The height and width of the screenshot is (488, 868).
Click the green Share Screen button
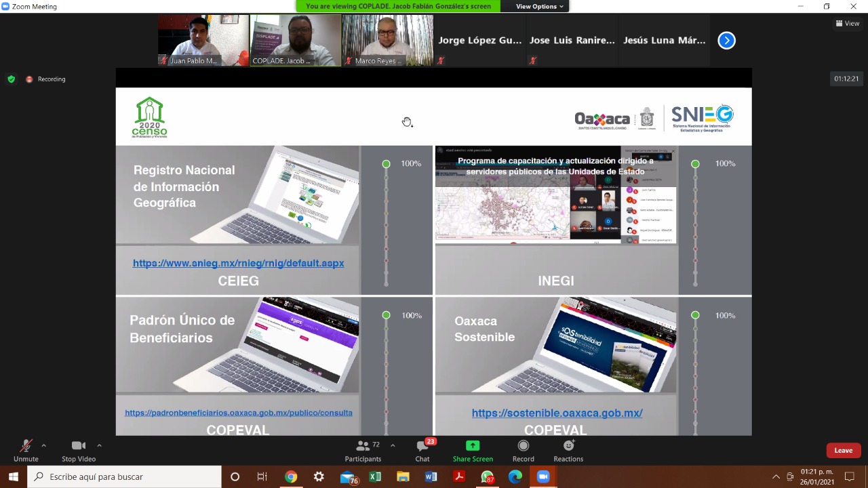pyautogui.click(x=473, y=450)
